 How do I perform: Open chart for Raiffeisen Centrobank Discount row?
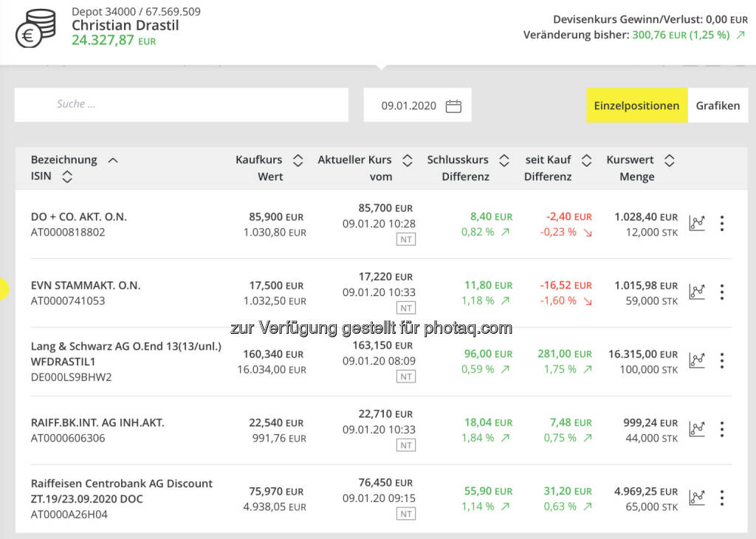coord(696,498)
